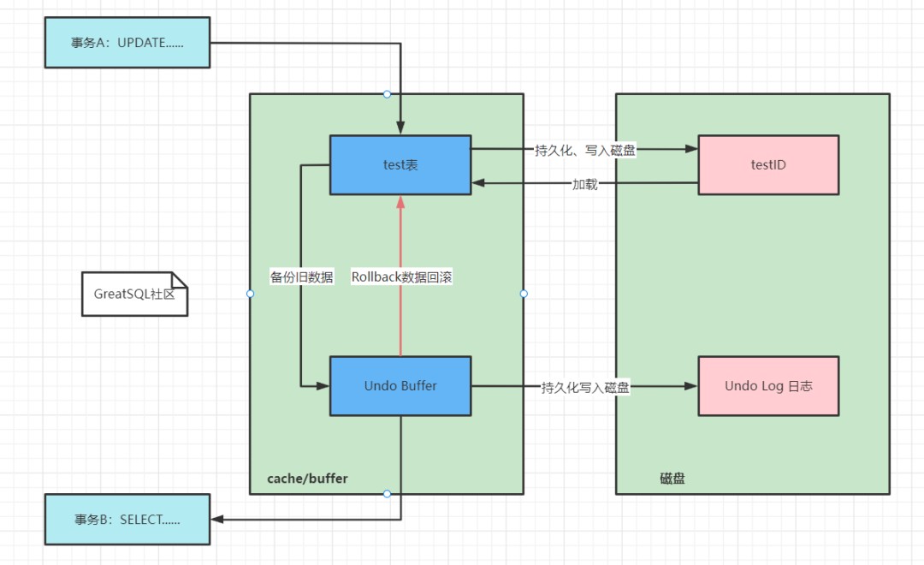
Task: Click the 持久化写入磁盘 label
Action: point(586,387)
